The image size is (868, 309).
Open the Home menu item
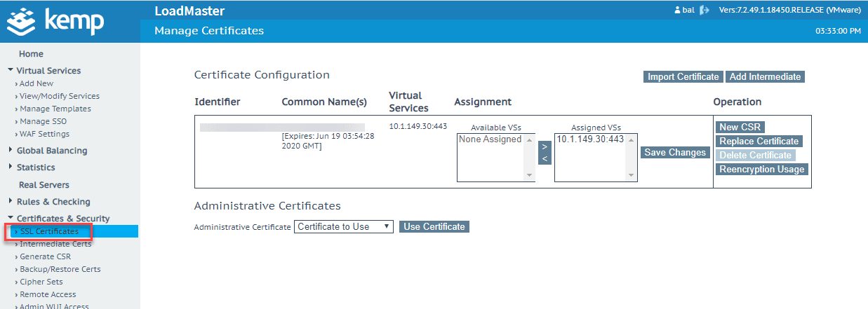pyautogui.click(x=31, y=54)
